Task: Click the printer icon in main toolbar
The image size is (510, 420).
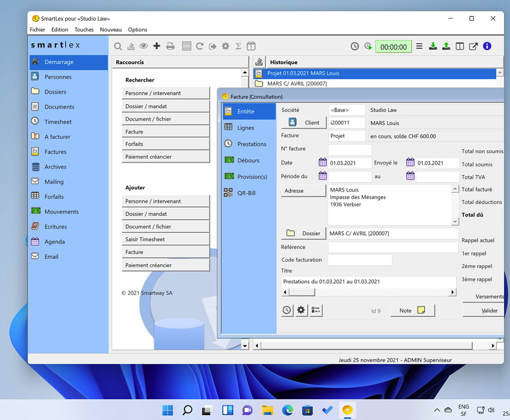Action: pos(170,46)
